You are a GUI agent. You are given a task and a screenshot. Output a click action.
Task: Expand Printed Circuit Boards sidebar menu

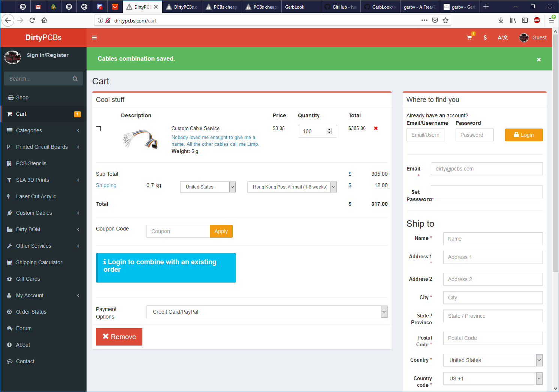click(x=43, y=147)
